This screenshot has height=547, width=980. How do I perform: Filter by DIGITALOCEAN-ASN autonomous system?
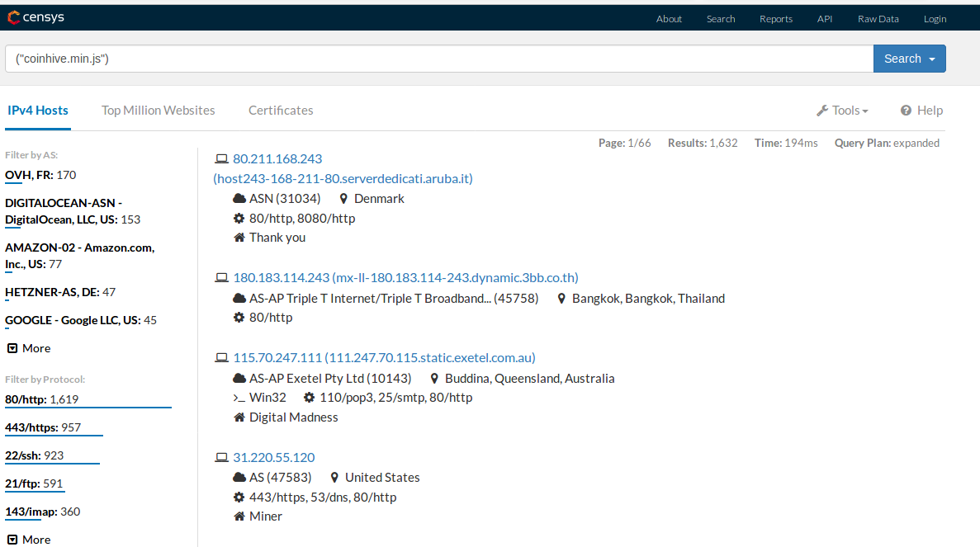pos(73,211)
